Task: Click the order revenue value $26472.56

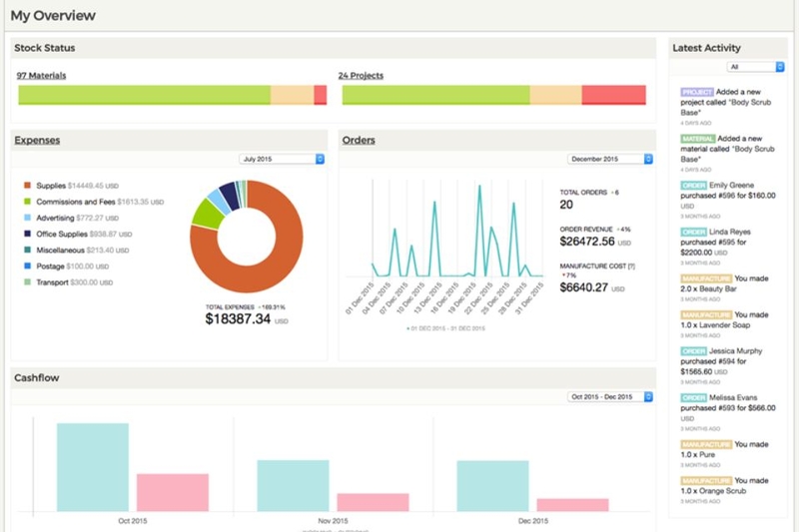Action: 587,242
